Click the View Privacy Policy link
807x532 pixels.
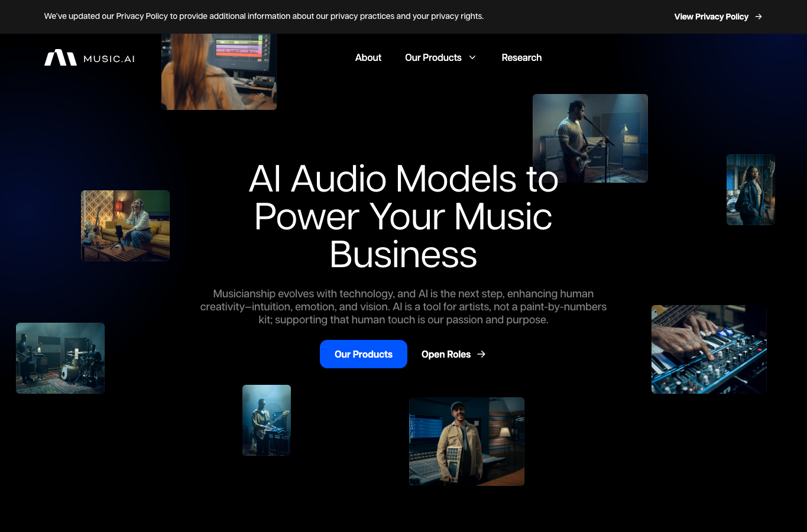718,17
